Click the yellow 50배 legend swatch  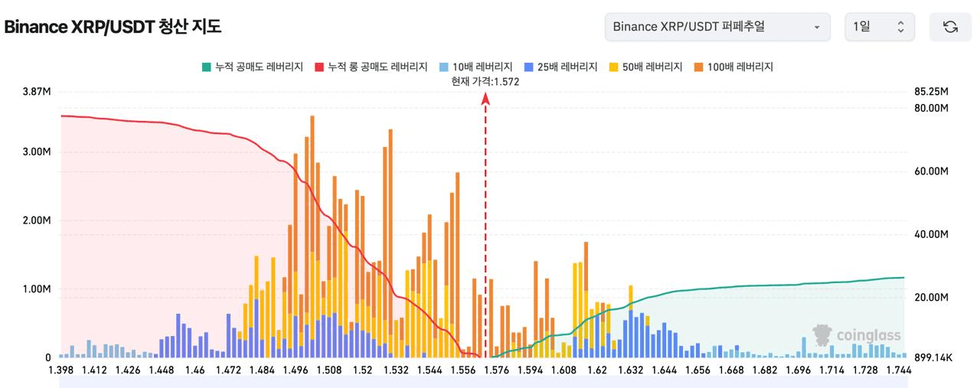(614, 67)
